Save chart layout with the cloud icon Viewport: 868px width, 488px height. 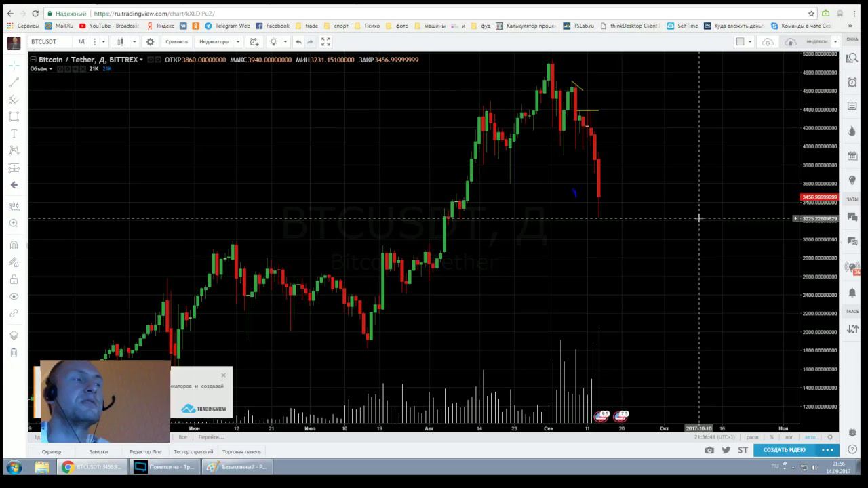point(768,42)
